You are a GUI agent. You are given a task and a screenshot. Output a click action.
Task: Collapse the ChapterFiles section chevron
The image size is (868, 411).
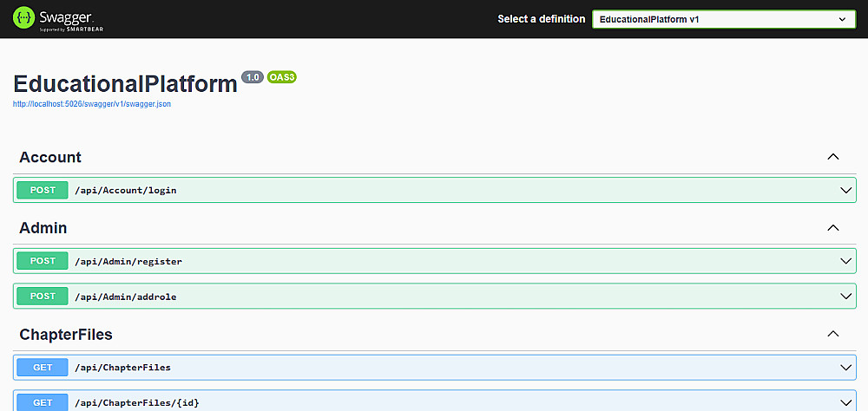832,334
